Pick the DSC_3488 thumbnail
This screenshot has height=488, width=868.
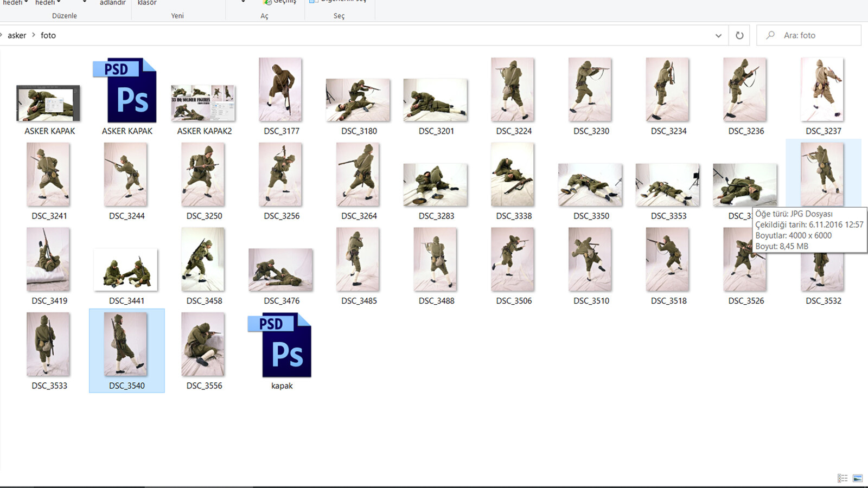[x=435, y=259]
